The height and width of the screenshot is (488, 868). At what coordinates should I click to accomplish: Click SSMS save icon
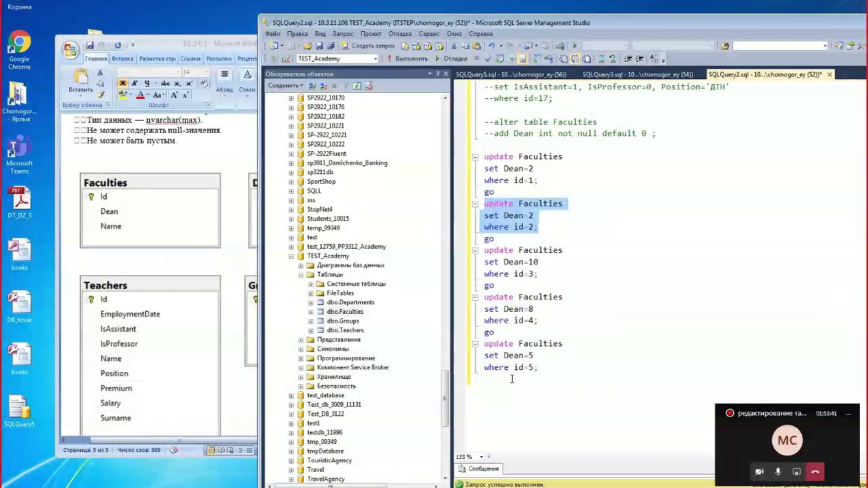(x=319, y=46)
